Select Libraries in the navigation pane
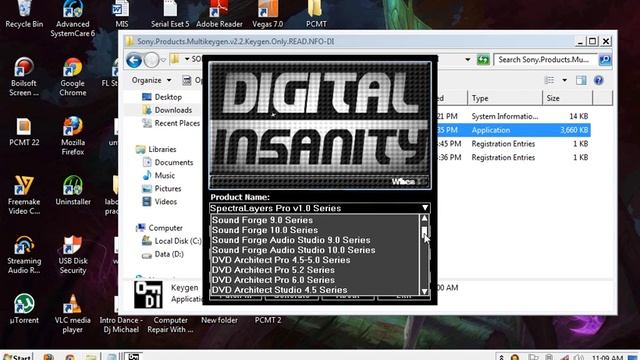640x360 pixels. coord(156,149)
